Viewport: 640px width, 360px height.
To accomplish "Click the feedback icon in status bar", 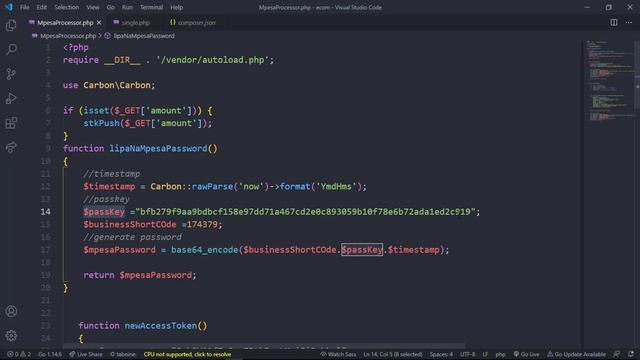I will pos(617,354).
